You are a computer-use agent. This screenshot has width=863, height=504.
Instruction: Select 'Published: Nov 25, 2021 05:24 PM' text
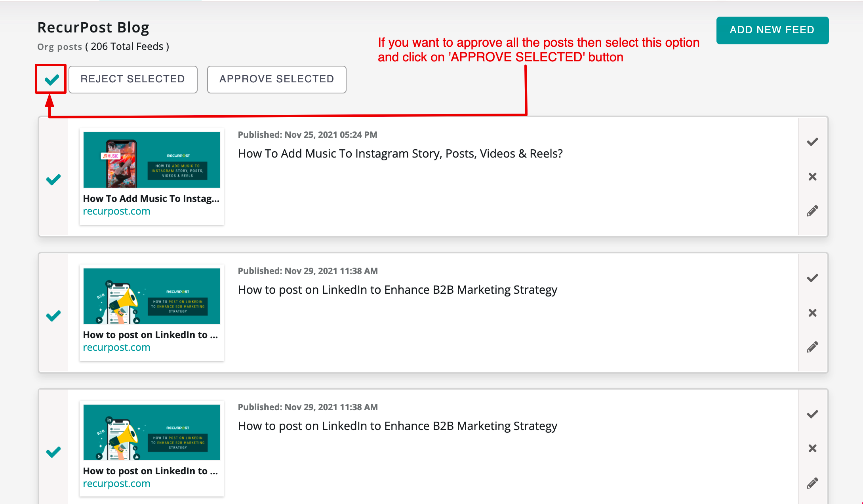[307, 135]
